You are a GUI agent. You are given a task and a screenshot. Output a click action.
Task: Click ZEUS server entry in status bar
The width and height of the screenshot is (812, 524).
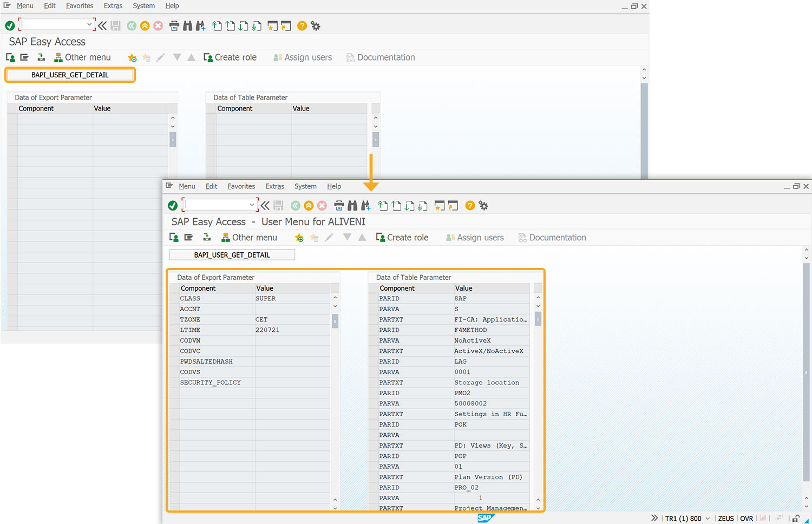[x=726, y=519]
